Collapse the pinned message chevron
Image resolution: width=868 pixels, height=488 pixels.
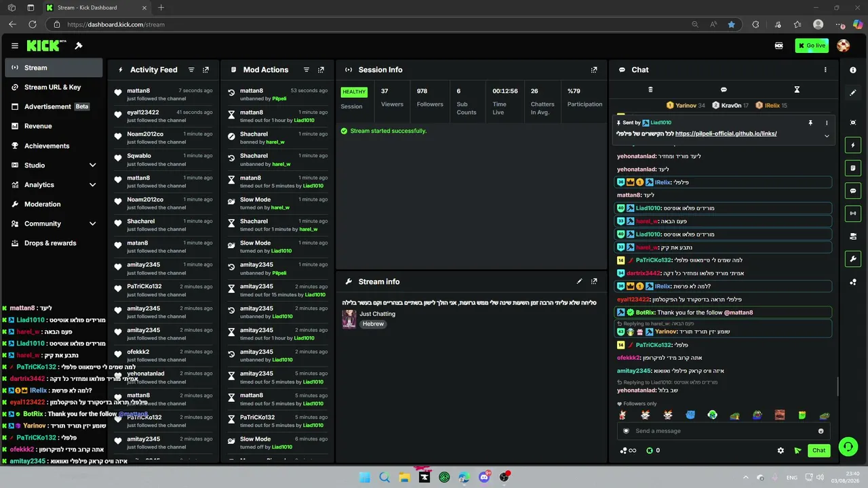(827, 136)
